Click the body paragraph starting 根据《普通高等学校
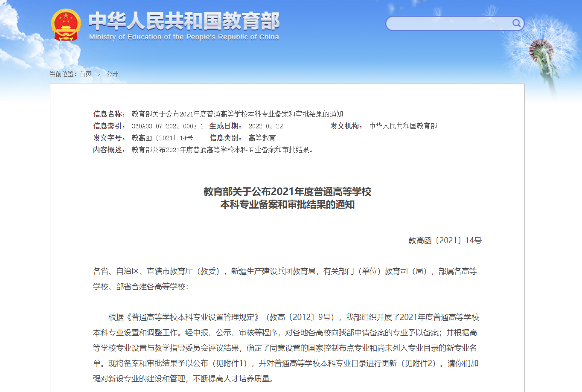The image size is (582, 392). click(286, 348)
